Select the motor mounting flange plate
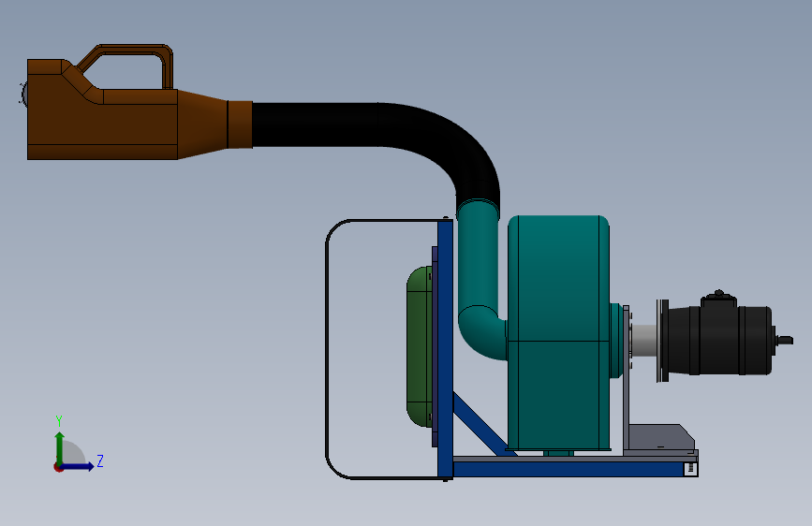Viewport: 812px width, 526px height. coord(662,341)
